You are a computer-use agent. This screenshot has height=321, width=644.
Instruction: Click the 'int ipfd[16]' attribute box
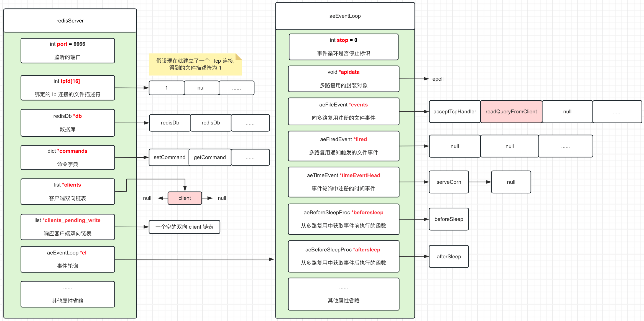[x=68, y=88]
